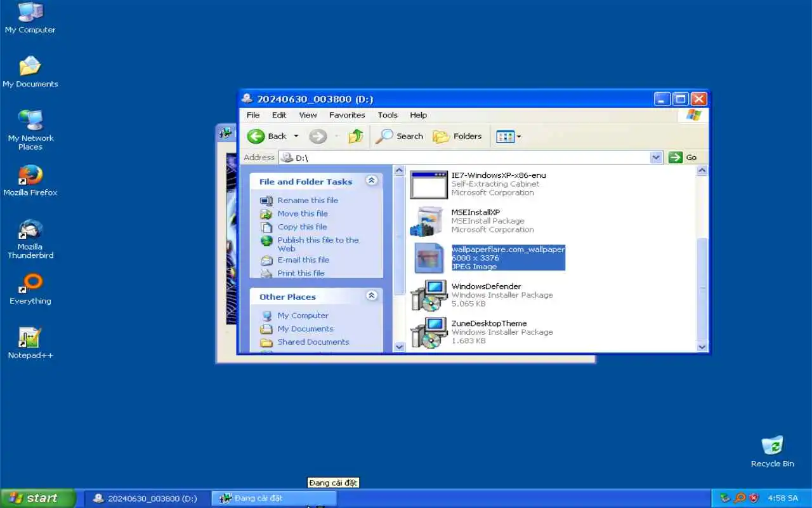Image resolution: width=812 pixels, height=508 pixels.
Task: Select the ZuneDesktopTheme file name text
Action: point(489,323)
